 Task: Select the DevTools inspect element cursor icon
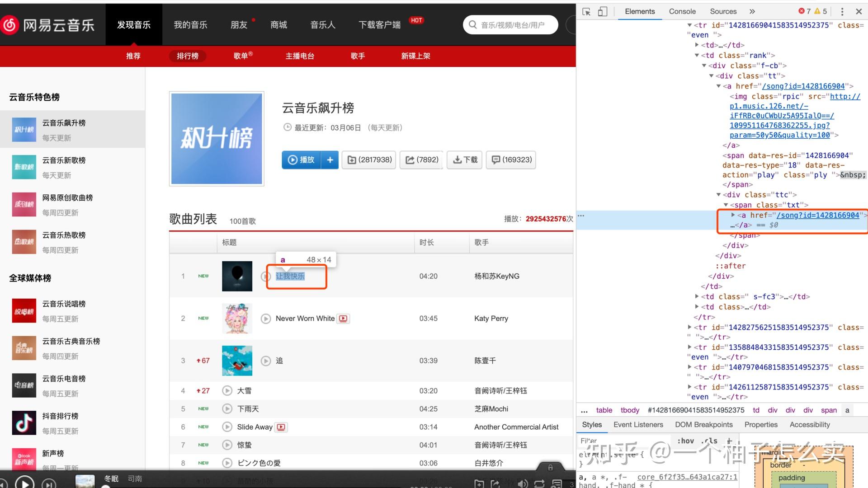[x=586, y=12]
